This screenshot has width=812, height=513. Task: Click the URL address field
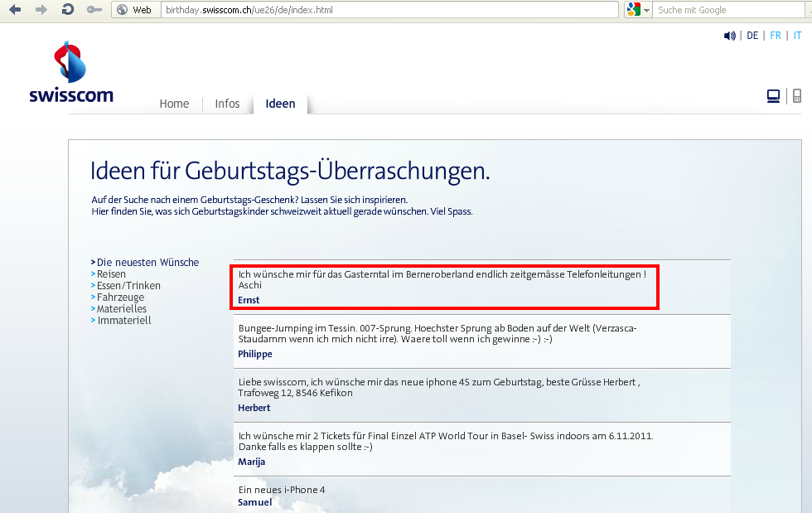coord(389,10)
